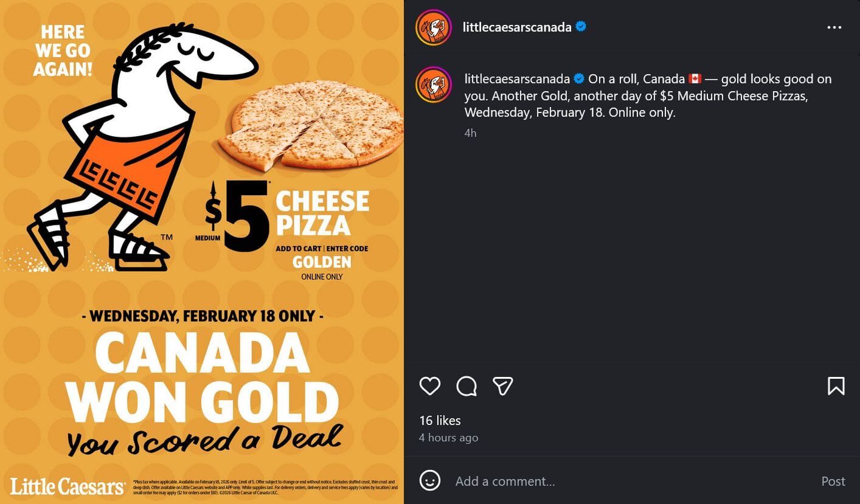Click the Little Caesars logo on the image

[67, 486]
